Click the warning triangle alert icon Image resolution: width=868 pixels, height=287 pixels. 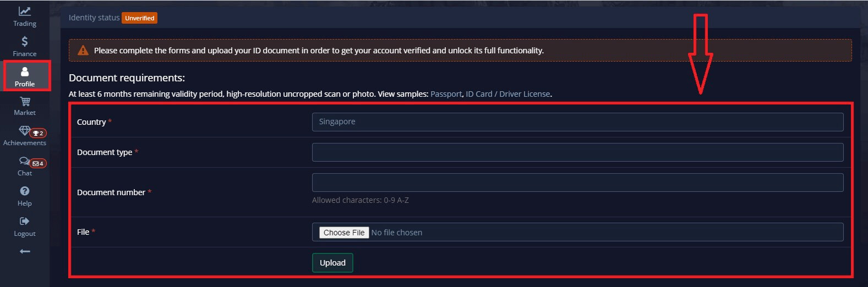click(83, 51)
